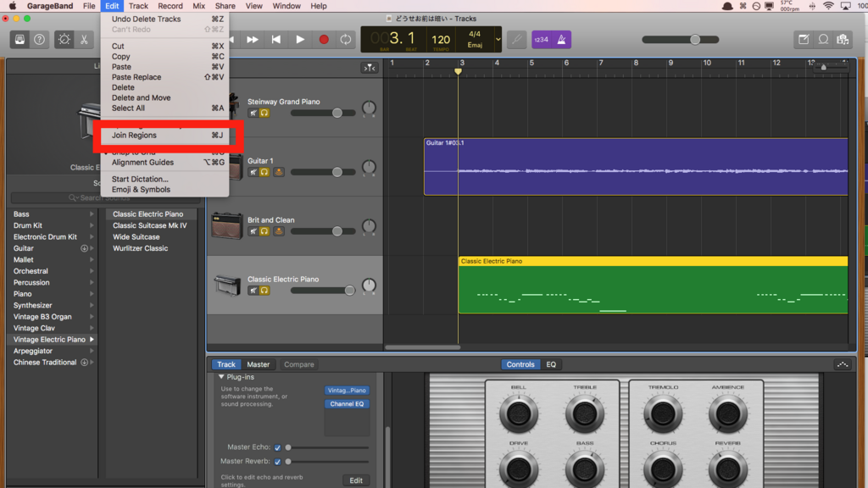Image resolution: width=868 pixels, height=488 pixels.
Task: Uncheck the Master Echo checkbox
Action: 277,447
